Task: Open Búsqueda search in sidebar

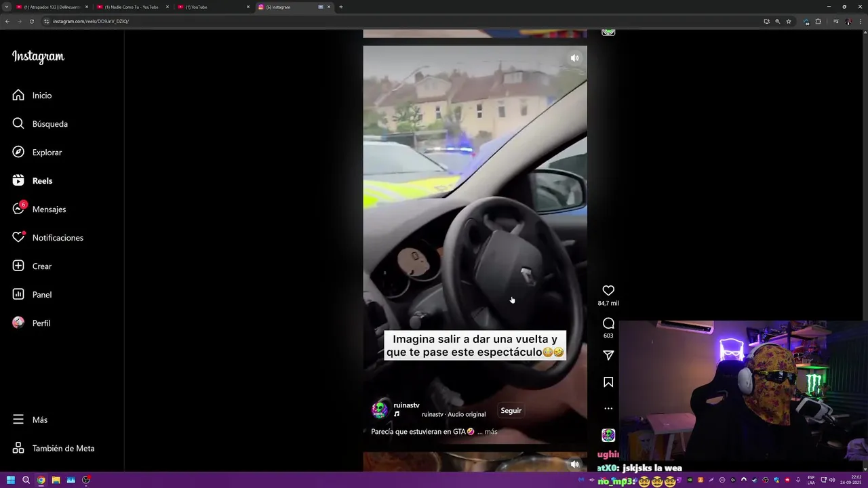Action: pos(40,124)
